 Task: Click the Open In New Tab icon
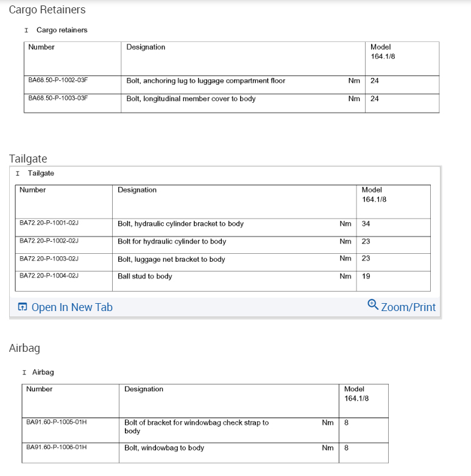[x=23, y=307]
